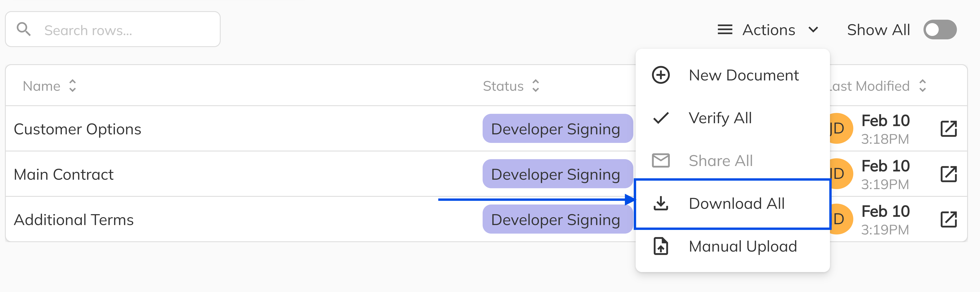This screenshot has height=292, width=980.
Task: Click the Download All arrow icon
Action: pyautogui.click(x=661, y=203)
